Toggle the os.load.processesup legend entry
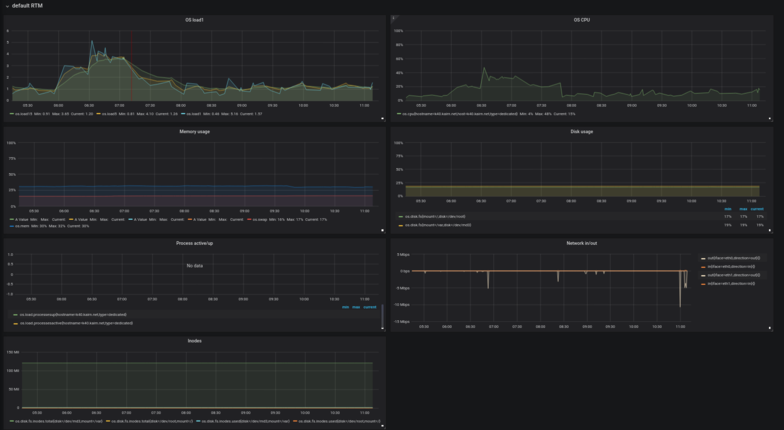The height and width of the screenshot is (430, 784). pos(73,314)
